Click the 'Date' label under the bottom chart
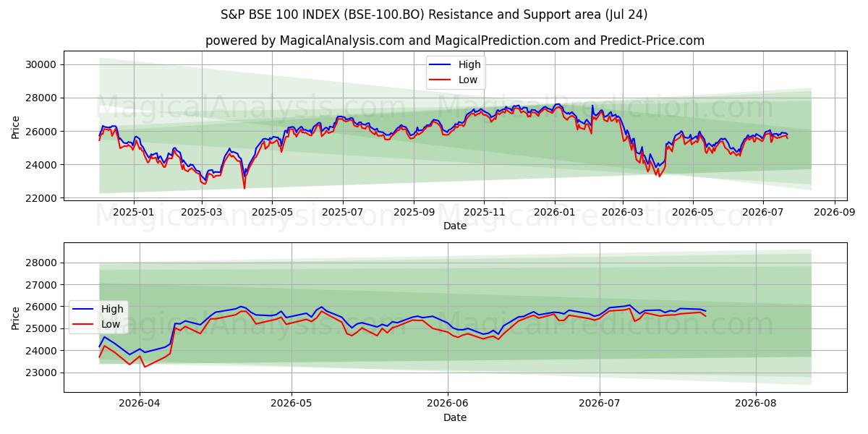Screen dimensions: 868x434 click(454, 417)
